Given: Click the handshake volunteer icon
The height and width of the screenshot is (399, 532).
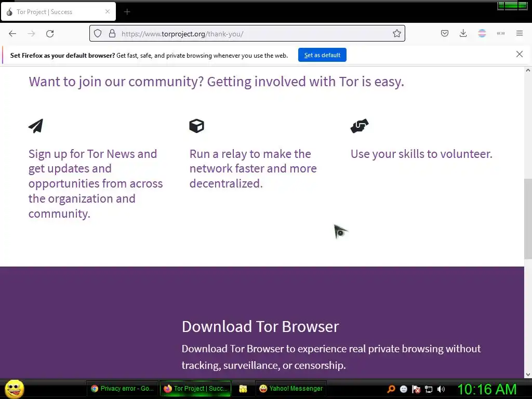Looking at the screenshot, I should coord(360,126).
